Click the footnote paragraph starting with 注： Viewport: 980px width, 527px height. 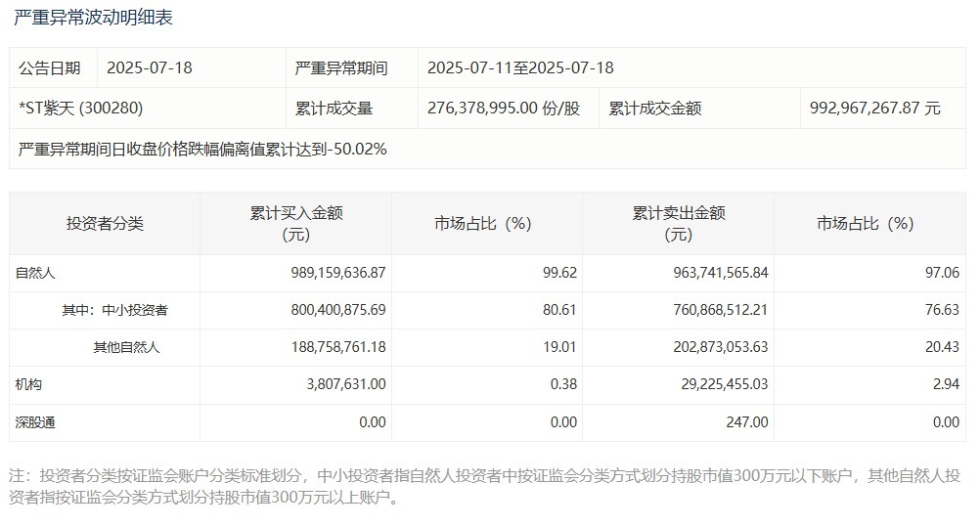pyautogui.click(x=484, y=486)
